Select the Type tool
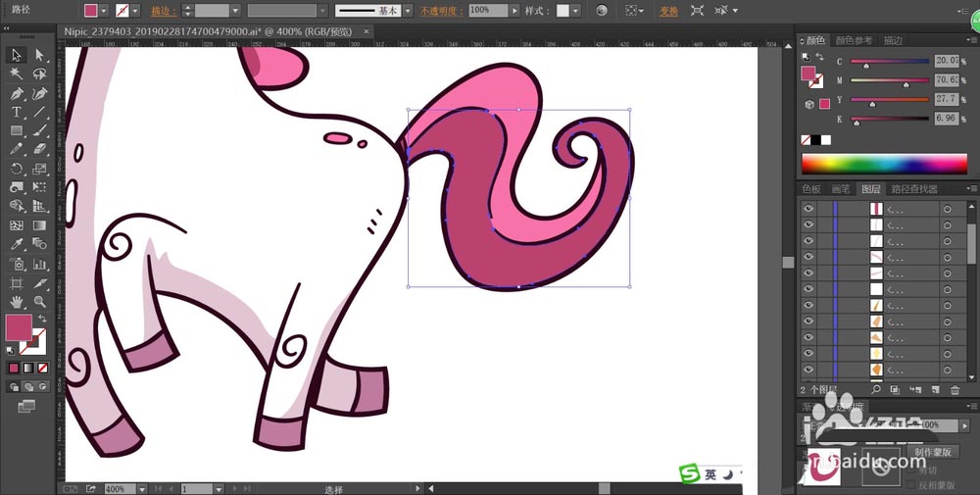The height and width of the screenshot is (495, 980). 17,112
